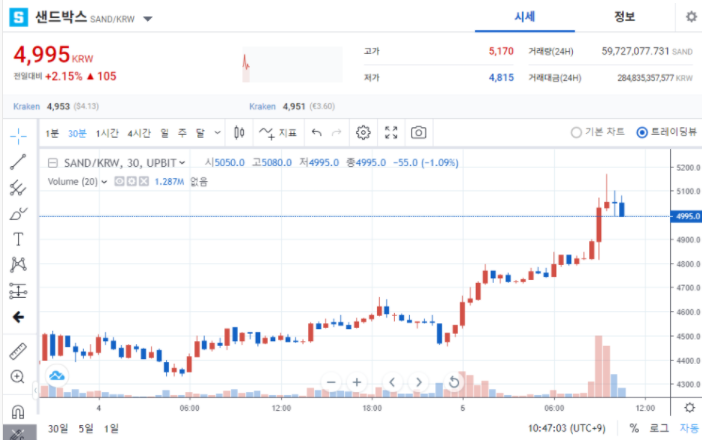The width and height of the screenshot is (702, 440).
Task: Click the first Kraken link showing 4,953
Action: click(26, 107)
